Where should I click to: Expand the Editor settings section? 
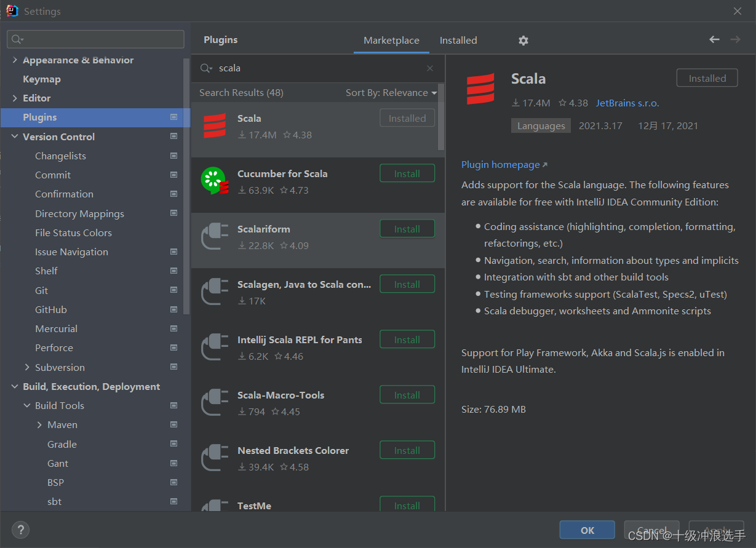coord(15,98)
